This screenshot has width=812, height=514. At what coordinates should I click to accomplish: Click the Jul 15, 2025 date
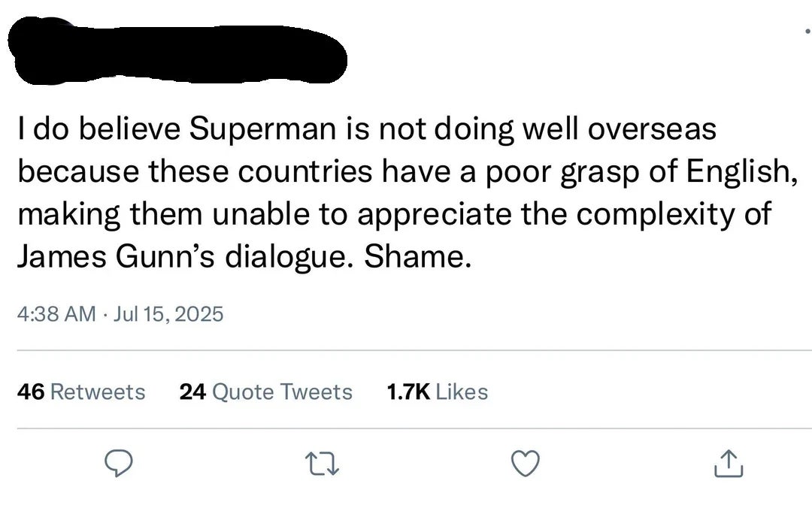[x=168, y=313]
